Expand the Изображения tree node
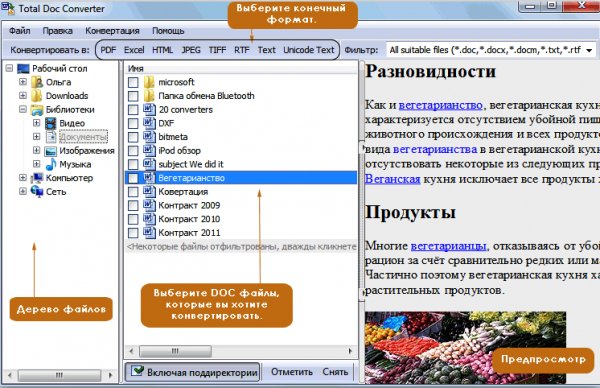The image size is (600, 388). coord(36,150)
